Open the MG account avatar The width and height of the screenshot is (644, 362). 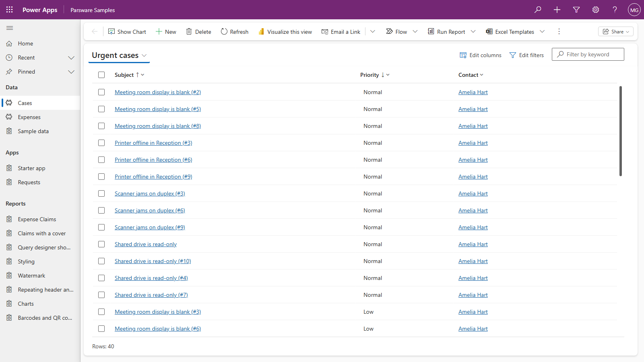(634, 10)
